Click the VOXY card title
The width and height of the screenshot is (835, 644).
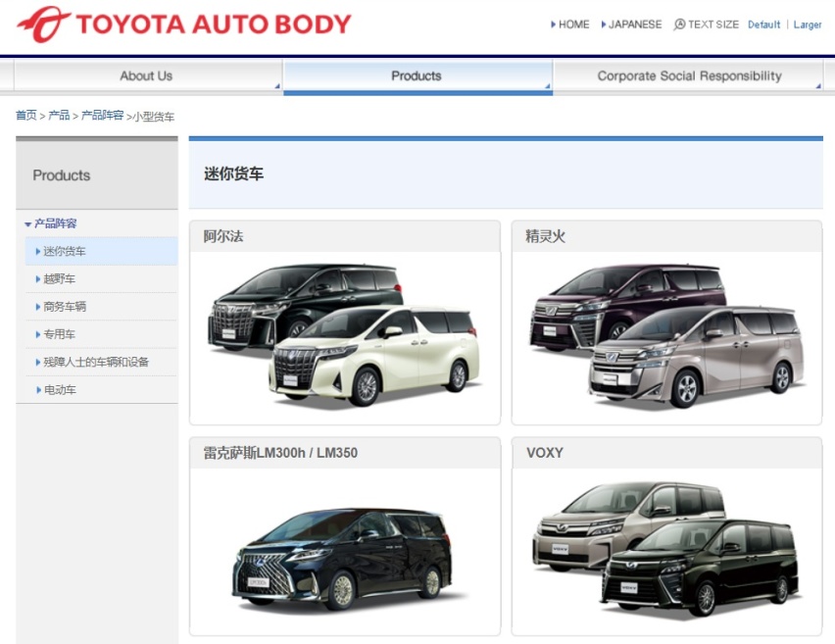tap(545, 453)
